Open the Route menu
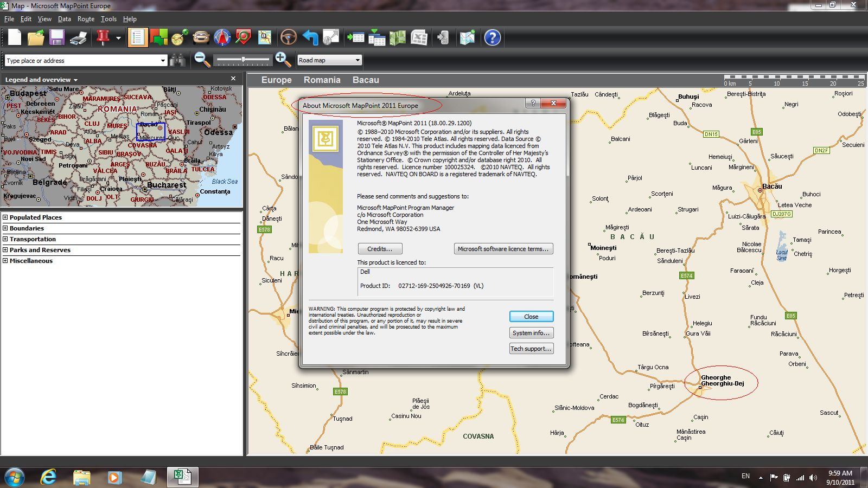This screenshot has height=488, width=868. (x=86, y=19)
